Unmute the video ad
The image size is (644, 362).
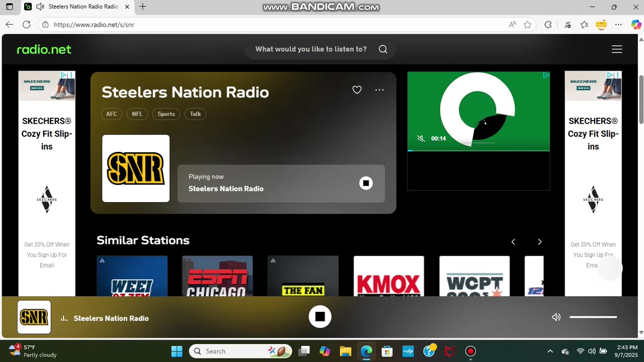(421, 138)
